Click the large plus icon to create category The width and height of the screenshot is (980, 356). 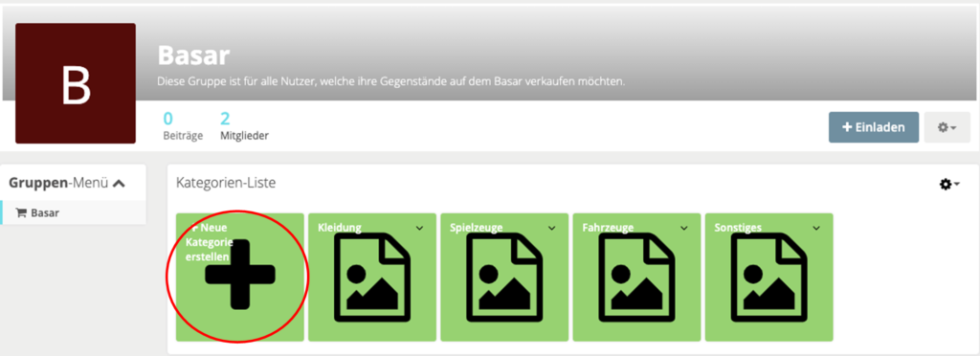(x=239, y=275)
